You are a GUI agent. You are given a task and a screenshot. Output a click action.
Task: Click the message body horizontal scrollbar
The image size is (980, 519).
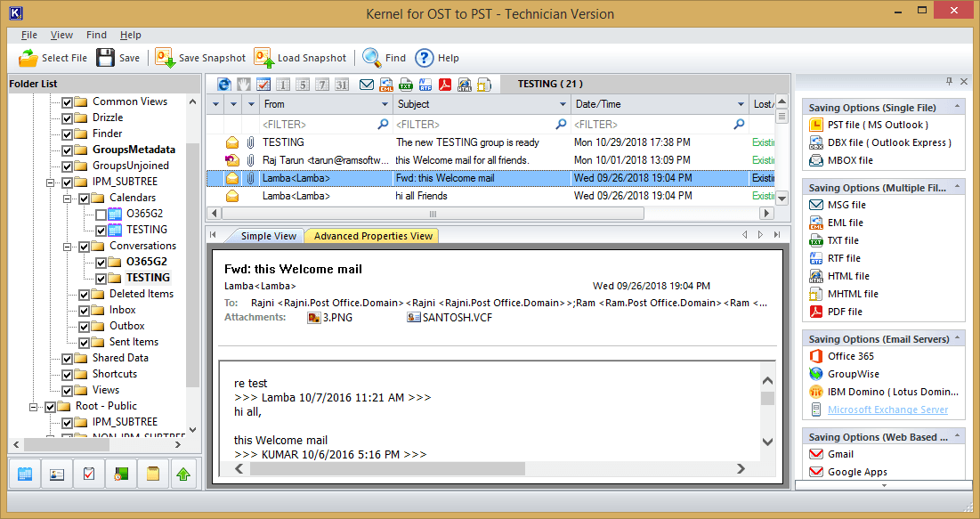click(387, 468)
